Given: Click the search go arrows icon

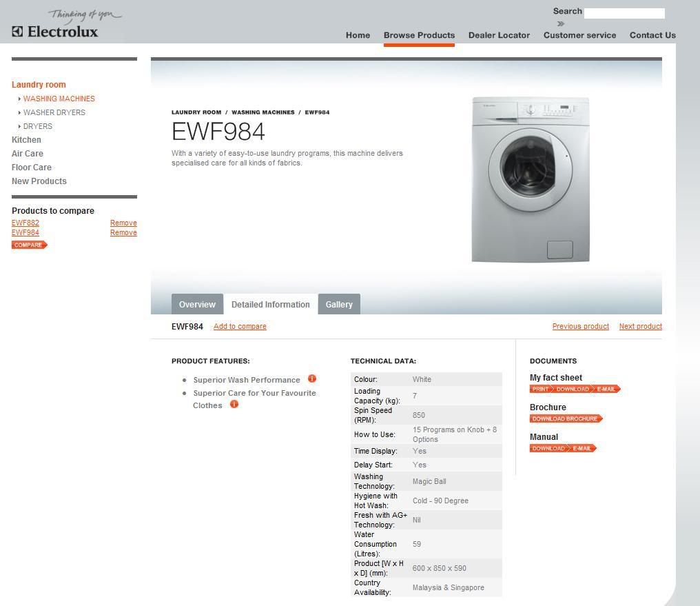Looking at the screenshot, I should [x=561, y=23].
